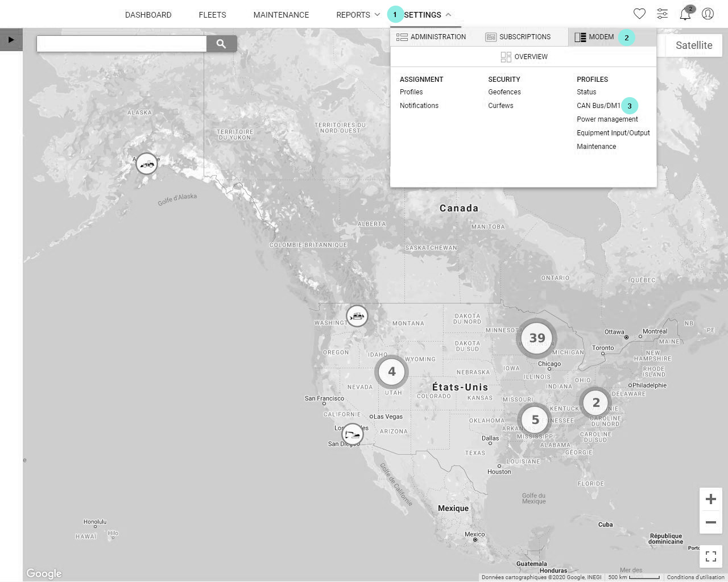The image size is (728, 582).
Task: Open the Overview link
Action: pos(531,57)
